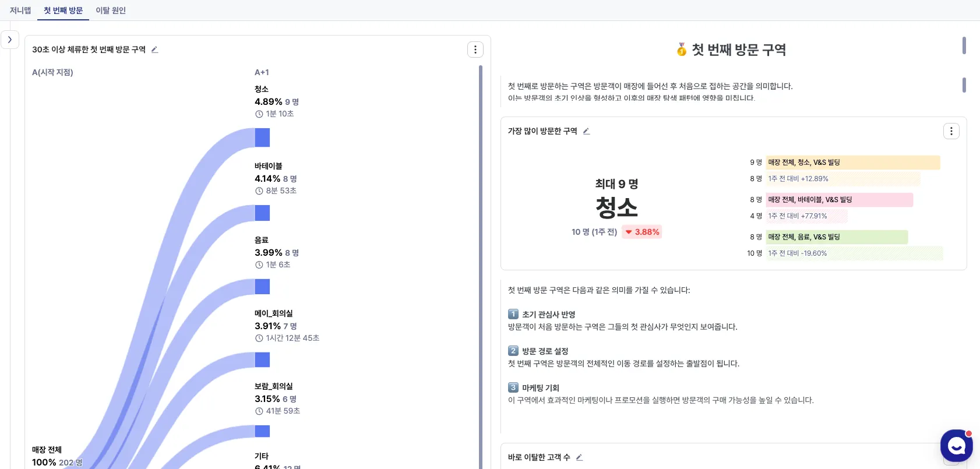Open the 이탈 원인 tab
This screenshot has height=469, width=980.
point(111,10)
